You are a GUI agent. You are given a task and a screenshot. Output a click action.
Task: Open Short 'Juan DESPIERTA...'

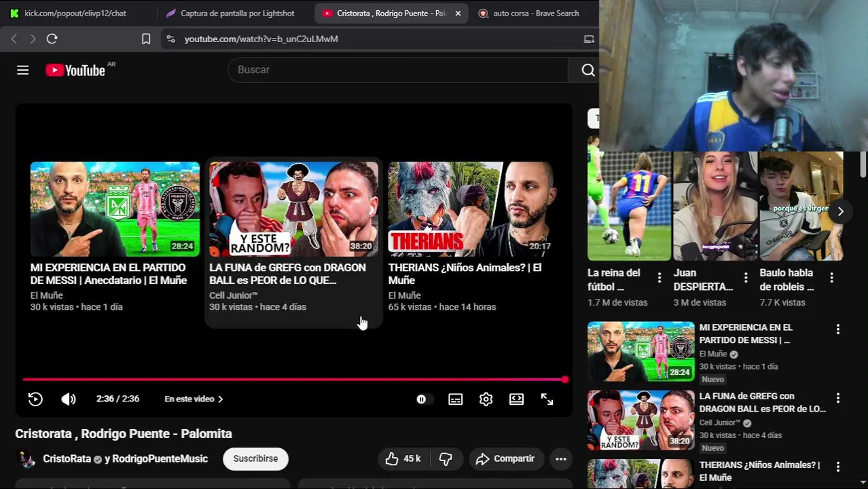pos(715,206)
